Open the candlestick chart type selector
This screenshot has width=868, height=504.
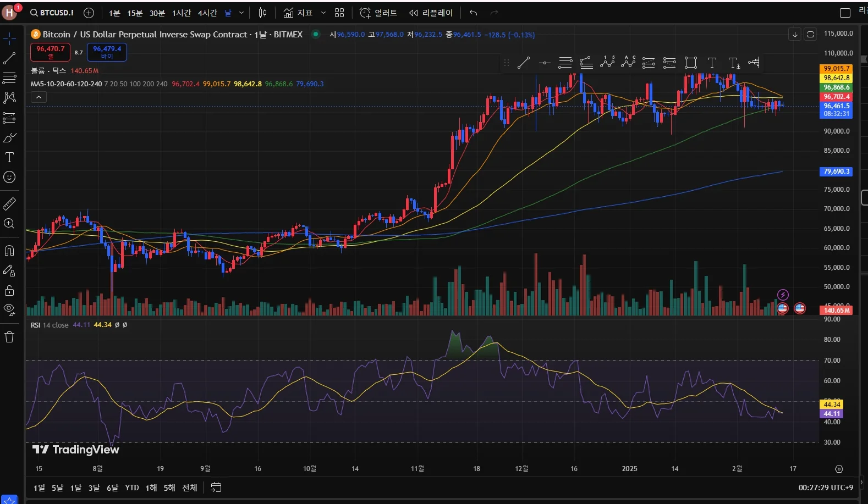(263, 13)
